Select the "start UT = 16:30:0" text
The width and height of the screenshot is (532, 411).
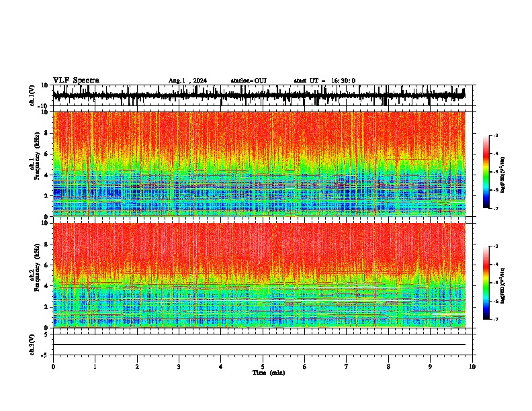[x=324, y=81]
